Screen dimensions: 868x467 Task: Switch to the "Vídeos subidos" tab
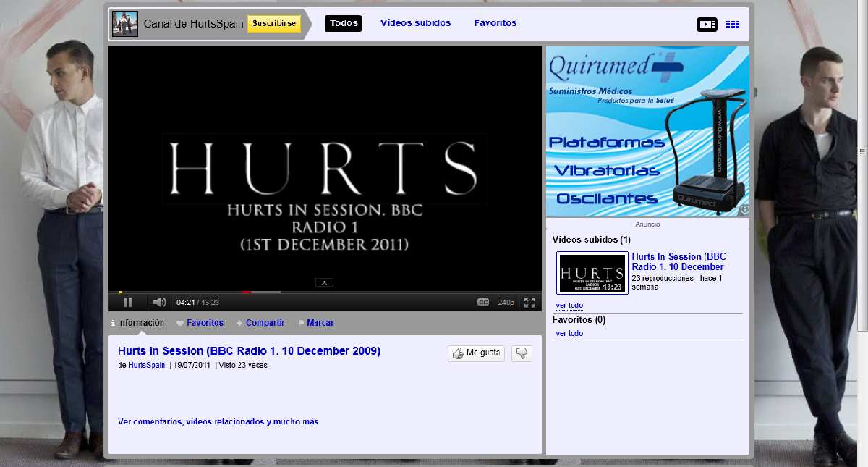(x=417, y=22)
